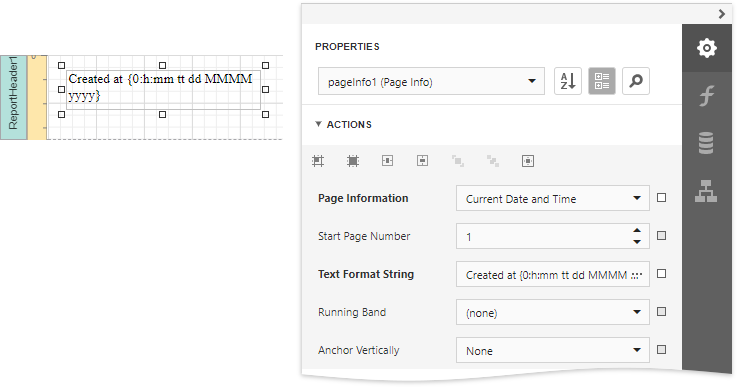Toggle the Running Band property marker
The height and width of the screenshot is (387, 737).
[x=661, y=312]
